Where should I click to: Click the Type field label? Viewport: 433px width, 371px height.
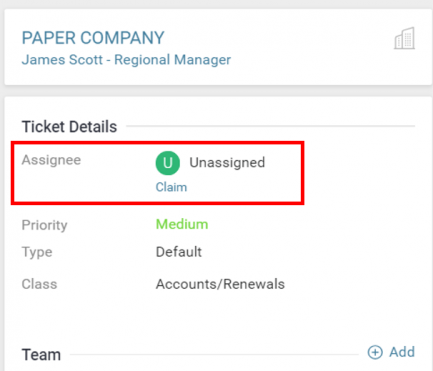37,252
